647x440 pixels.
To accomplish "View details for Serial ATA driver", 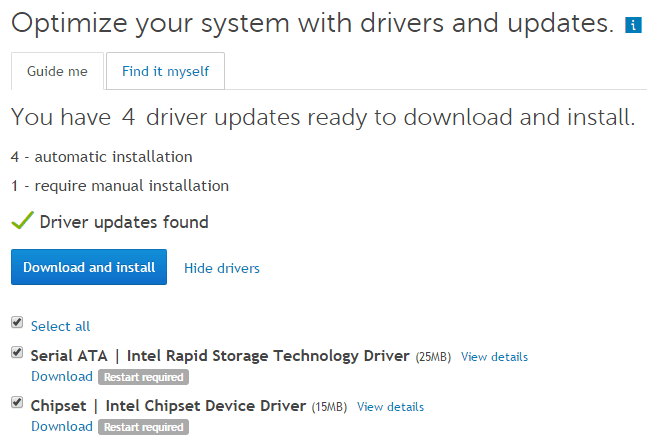I will coord(494,357).
